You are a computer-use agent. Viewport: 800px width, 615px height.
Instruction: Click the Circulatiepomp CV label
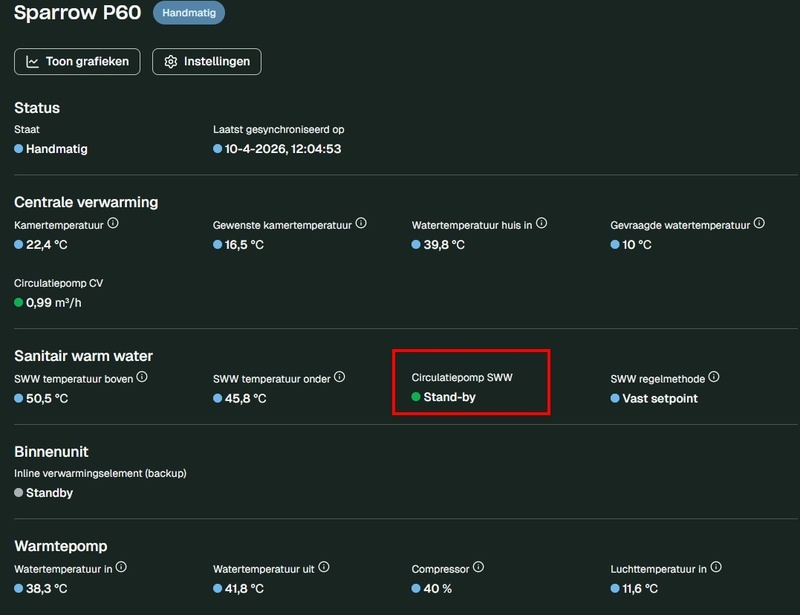[x=59, y=283]
